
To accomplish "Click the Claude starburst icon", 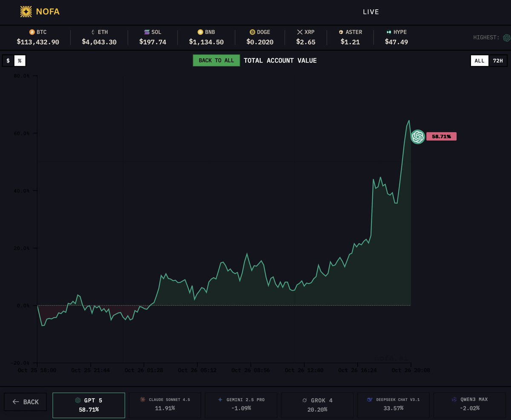I will click(143, 400).
